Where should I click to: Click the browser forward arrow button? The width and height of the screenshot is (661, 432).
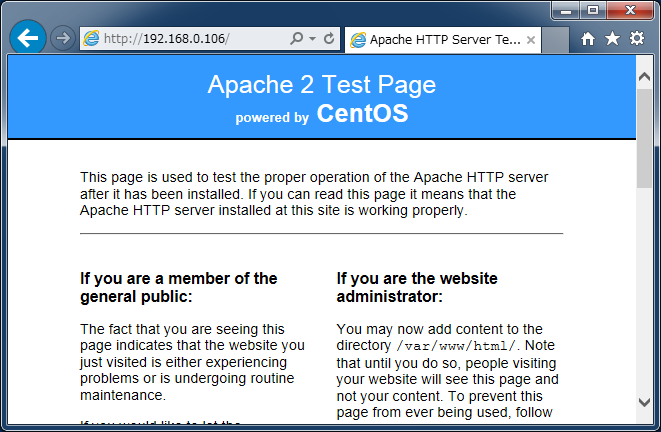point(63,38)
